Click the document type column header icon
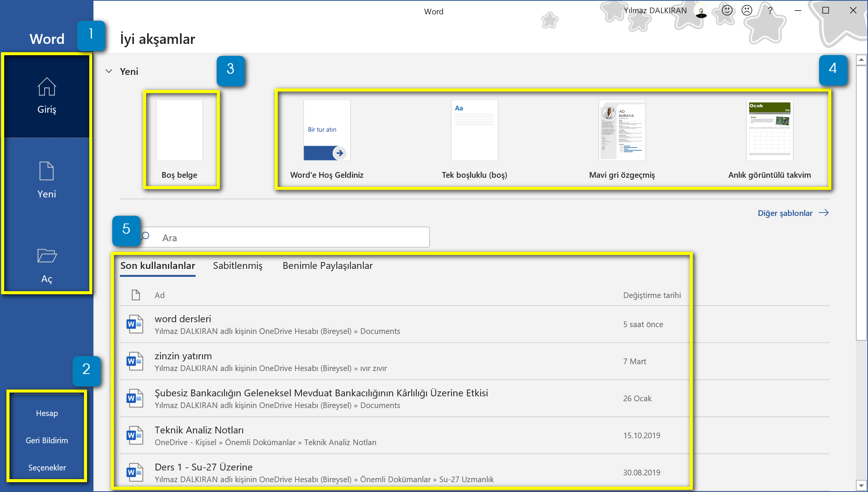 coord(136,295)
